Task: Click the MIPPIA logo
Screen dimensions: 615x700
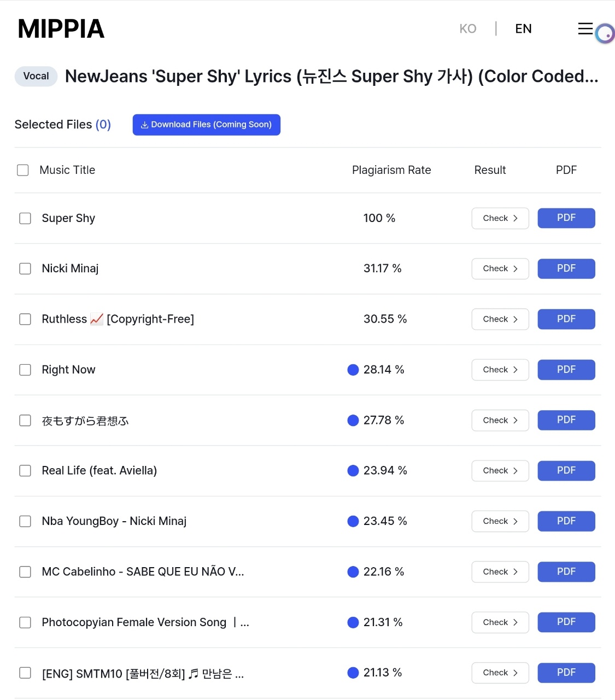Action: pos(61,29)
